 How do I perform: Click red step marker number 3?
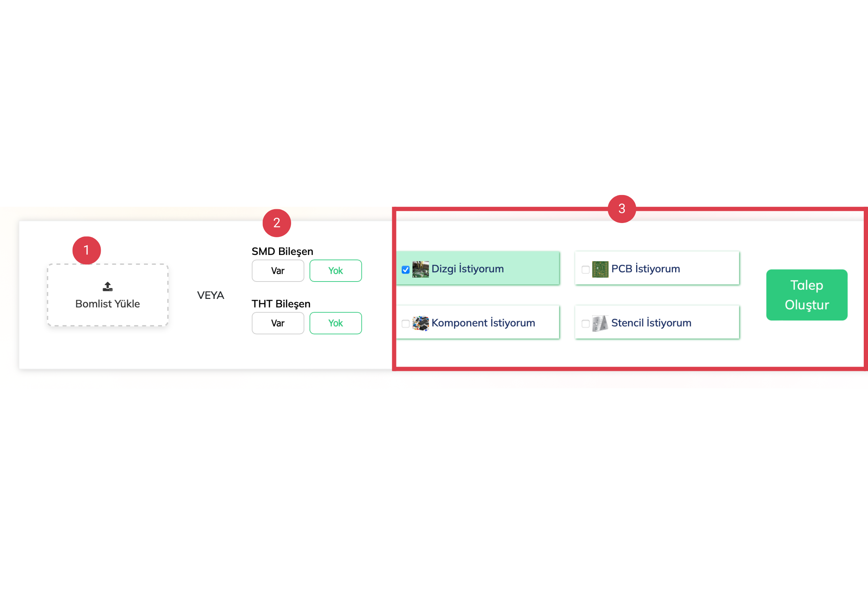click(x=622, y=209)
